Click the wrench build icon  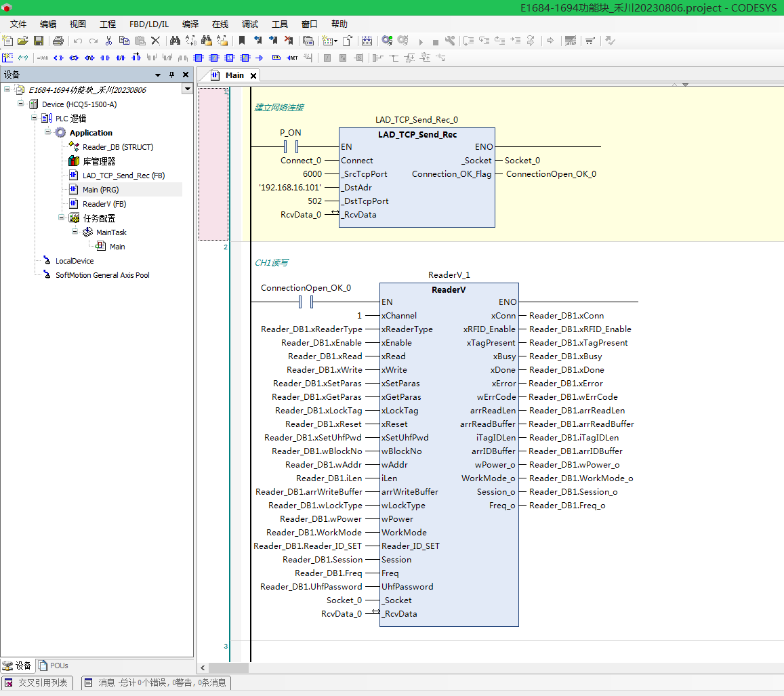tap(450, 41)
